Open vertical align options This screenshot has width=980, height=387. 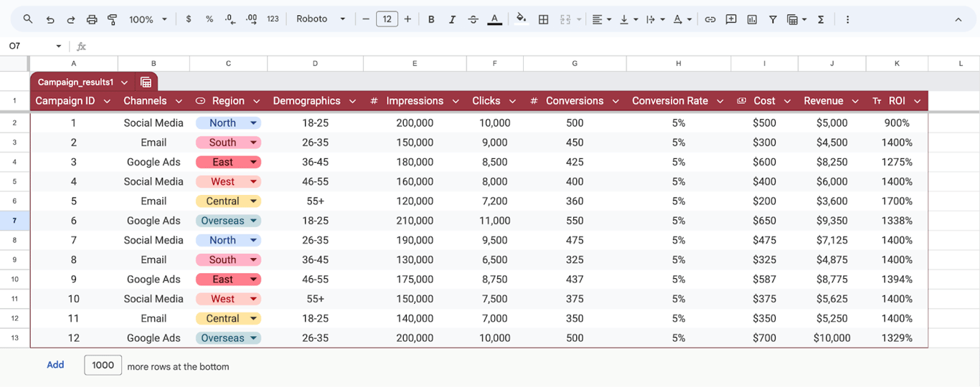628,19
